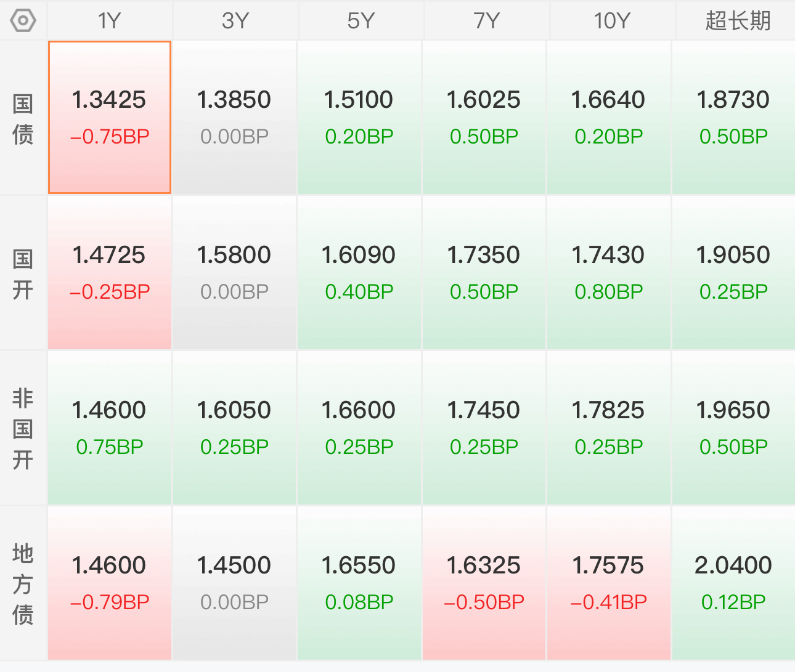Screen dimensions: 795x672
Task: Click 地方债 7Y cell showing 1.6325
Action: click(x=484, y=583)
